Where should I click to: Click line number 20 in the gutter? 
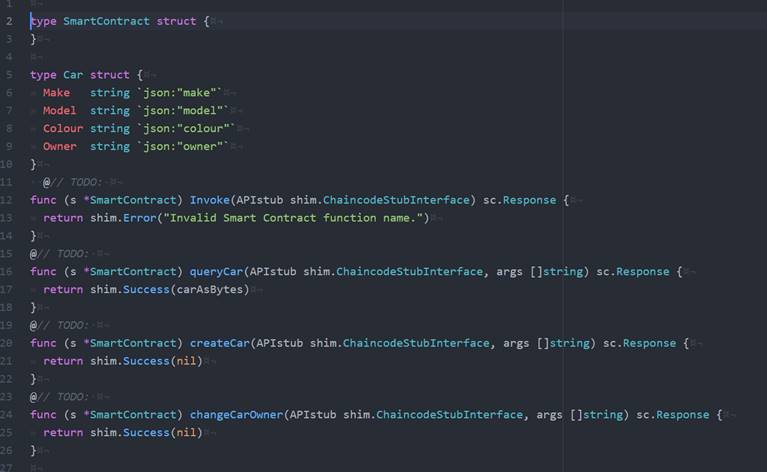[9, 343]
